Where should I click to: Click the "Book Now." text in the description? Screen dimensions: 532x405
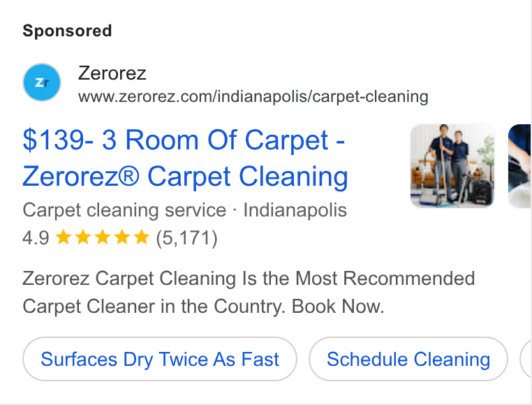point(338,307)
